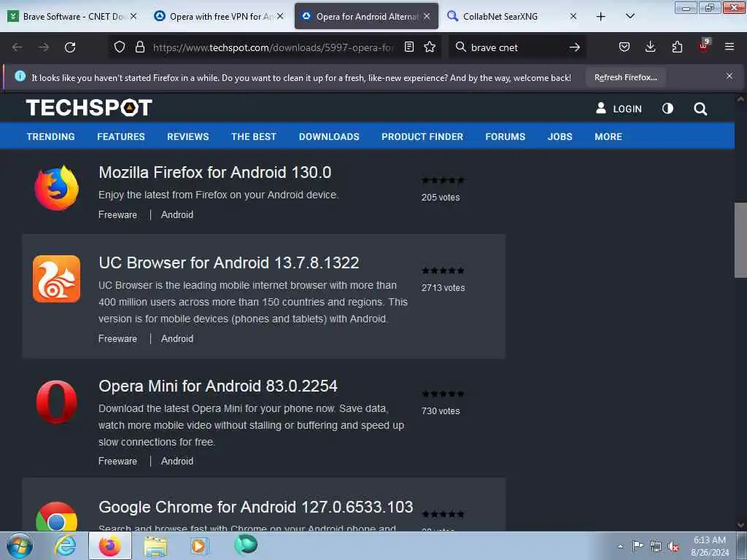The width and height of the screenshot is (747, 560).
Task: Close the Brave Software CNET tab
Action: click(x=134, y=16)
